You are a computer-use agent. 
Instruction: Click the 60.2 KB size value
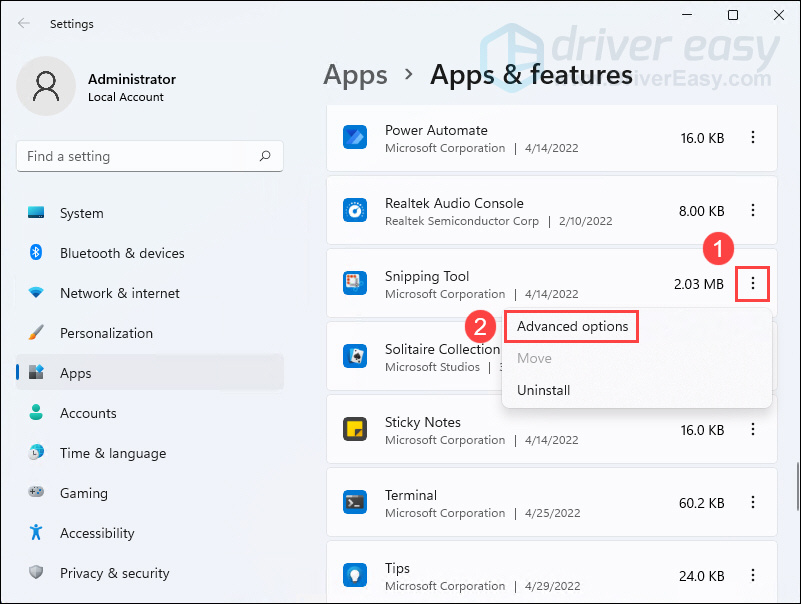pos(701,503)
